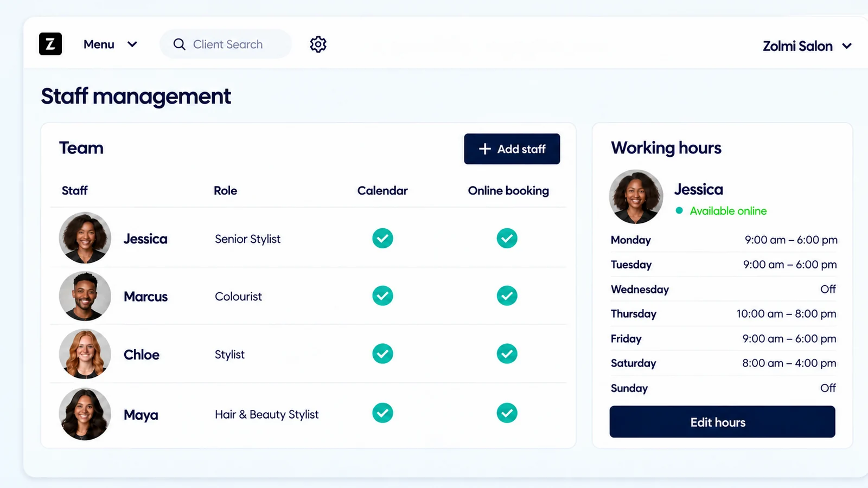This screenshot has width=868, height=488.
Task: Click Saturday's 8:00 am – 4:00 pm hours
Action: (x=789, y=363)
